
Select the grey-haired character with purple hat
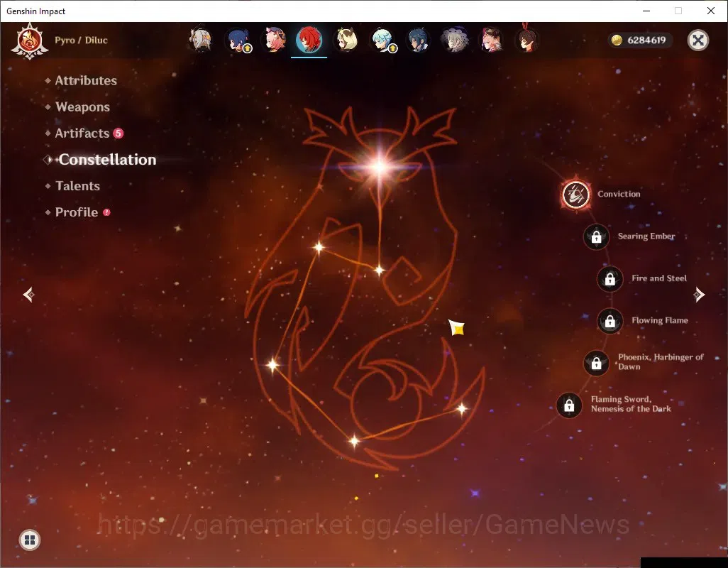pos(455,40)
